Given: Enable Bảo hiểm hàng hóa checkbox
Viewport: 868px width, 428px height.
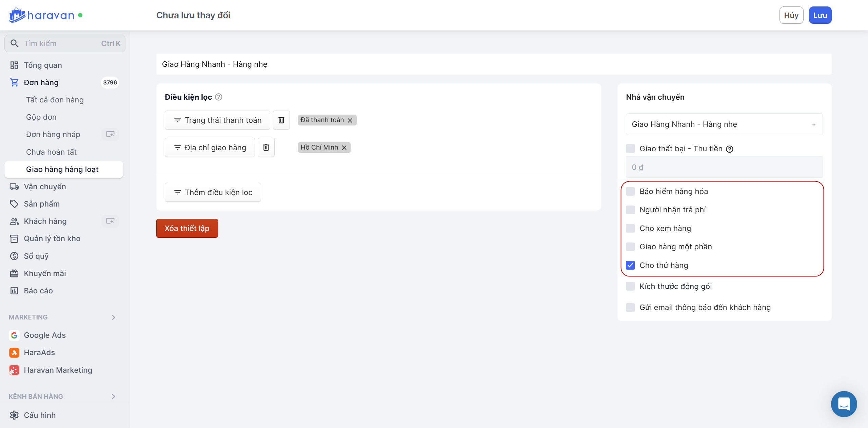Looking at the screenshot, I should [630, 191].
